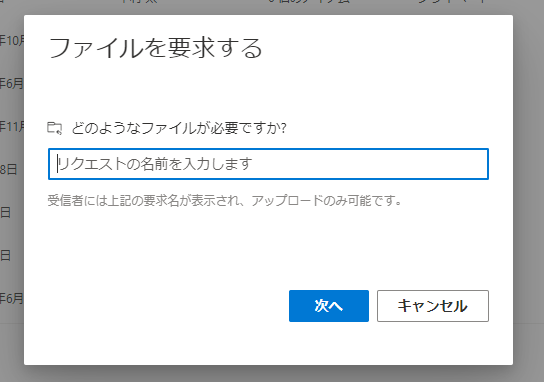Click the folder request icon beside the question
Viewport: 544px width, 382px height.
point(54,128)
